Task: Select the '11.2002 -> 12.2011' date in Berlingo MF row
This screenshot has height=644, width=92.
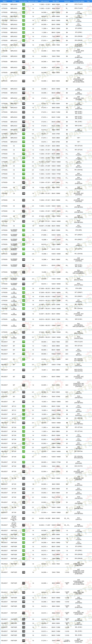Action: point(45,4)
